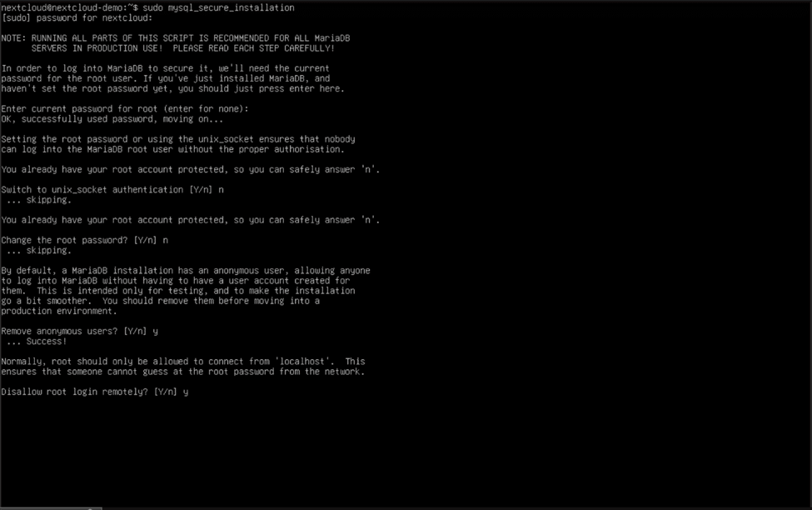The height and width of the screenshot is (510, 812).
Task: Click the first '... skipping.' output line
Action: click(x=39, y=200)
